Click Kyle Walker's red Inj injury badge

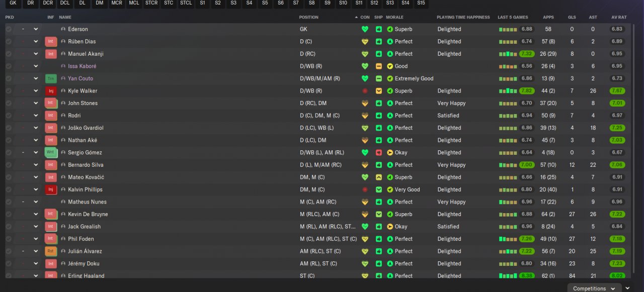coord(50,91)
